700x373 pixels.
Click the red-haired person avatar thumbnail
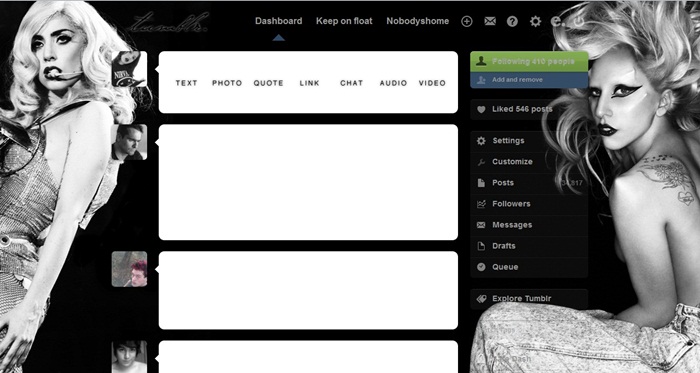click(x=129, y=269)
